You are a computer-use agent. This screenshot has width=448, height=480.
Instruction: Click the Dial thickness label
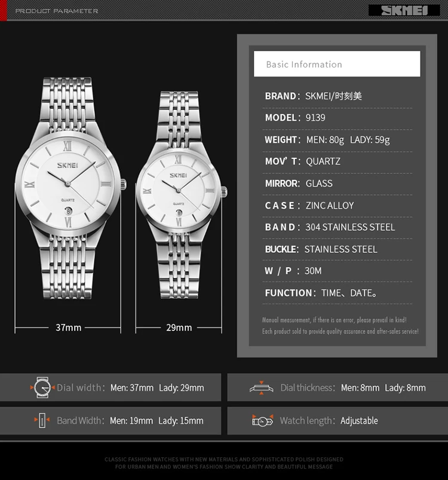tap(308, 388)
